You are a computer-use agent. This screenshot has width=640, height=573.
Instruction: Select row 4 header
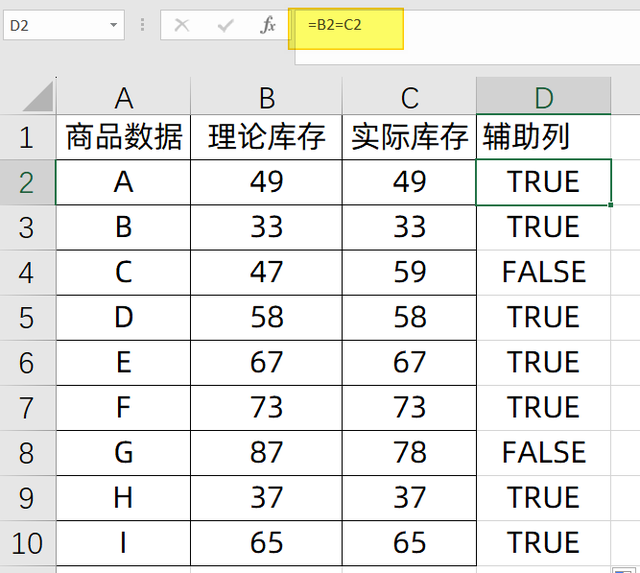(27, 273)
